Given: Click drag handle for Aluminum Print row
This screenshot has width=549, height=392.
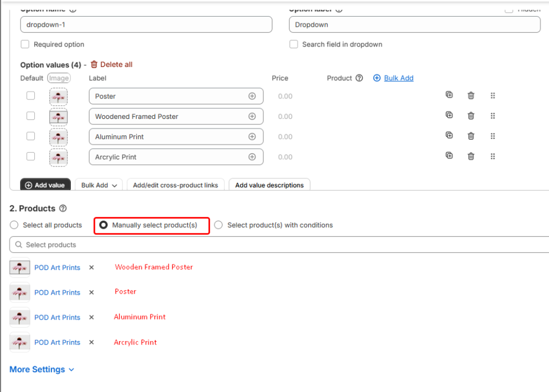Looking at the screenshot, I should tap(493, 136).
